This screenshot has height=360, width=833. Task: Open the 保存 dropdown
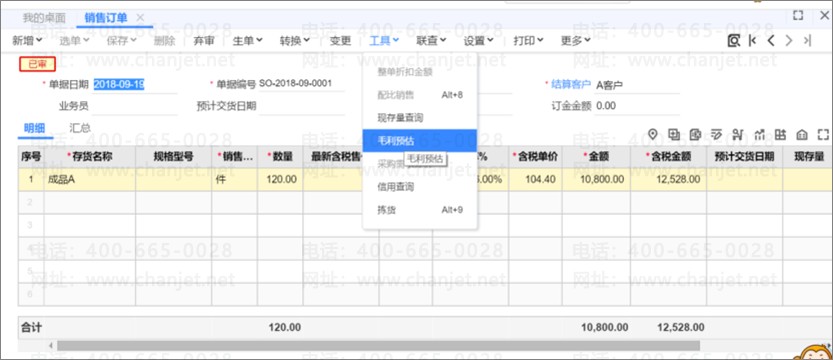[122, 40]
